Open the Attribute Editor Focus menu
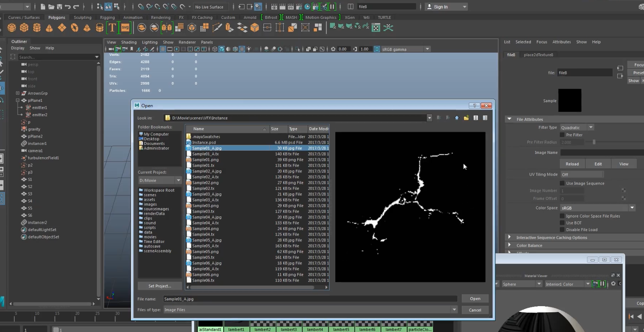644x332 pixels. coord(542,42)
